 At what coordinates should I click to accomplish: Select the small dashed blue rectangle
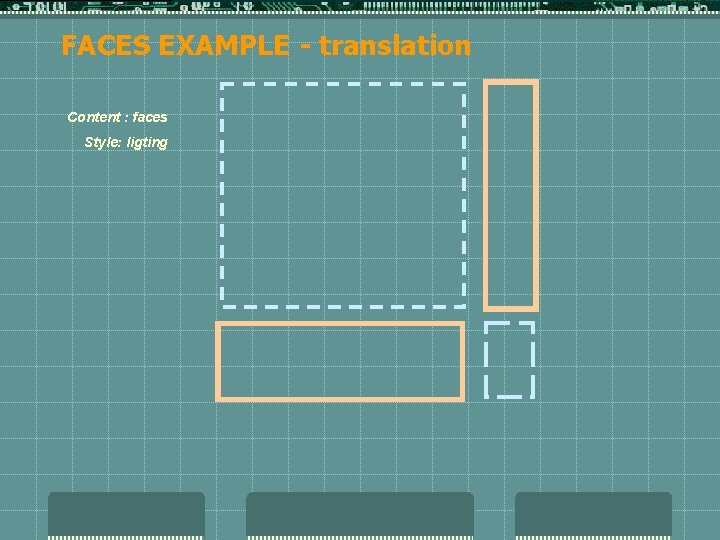coord(509,360)
